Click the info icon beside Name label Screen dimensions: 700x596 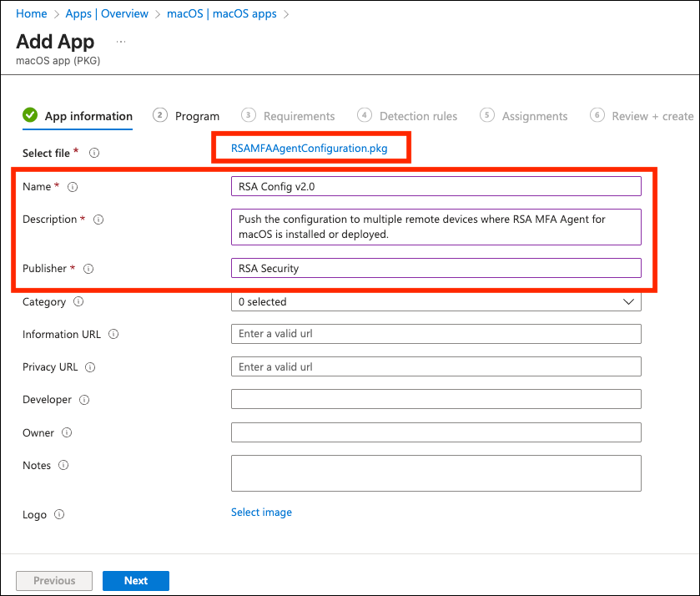pos(73,187)
